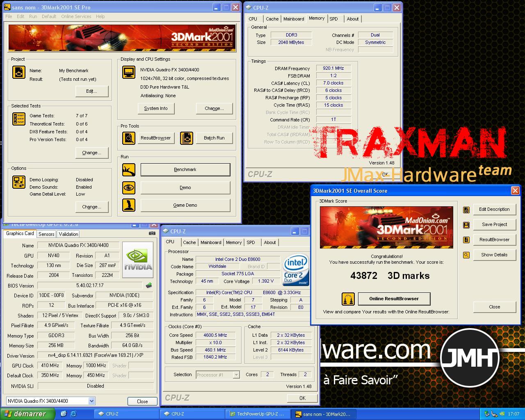Open the démarrer Start button
Screen dimensions: 525x420
[x=27, y=414]
